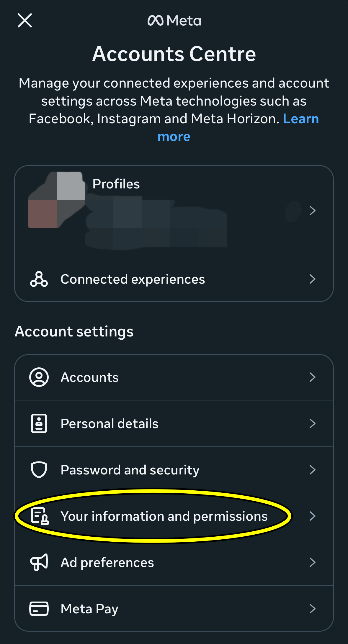Viewport: 348px width, 644px height.
Task: Click the Meta Pay card icon
Action: [x=39, y=609]
